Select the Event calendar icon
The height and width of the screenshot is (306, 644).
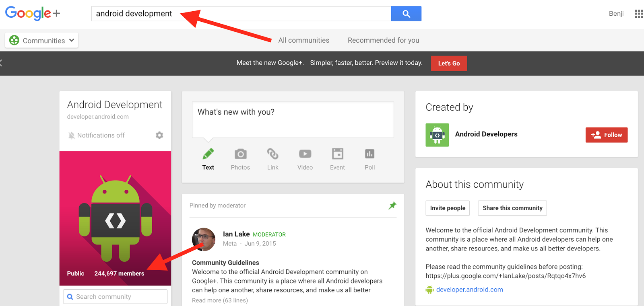337,154
